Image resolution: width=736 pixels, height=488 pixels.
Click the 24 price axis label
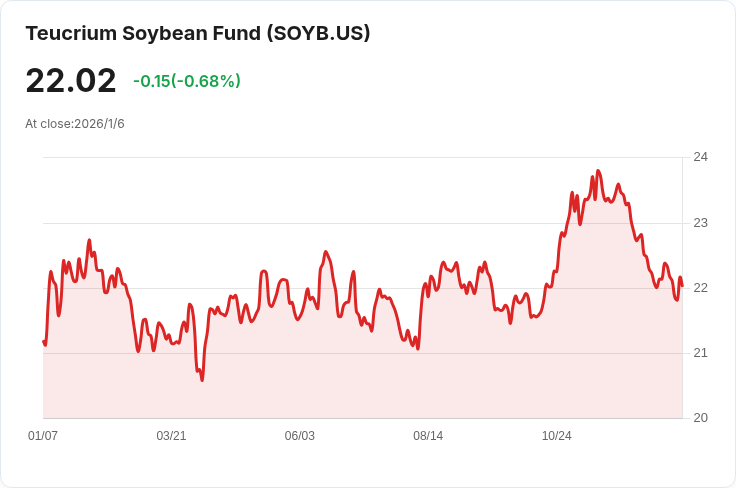(x=700, y=157)
